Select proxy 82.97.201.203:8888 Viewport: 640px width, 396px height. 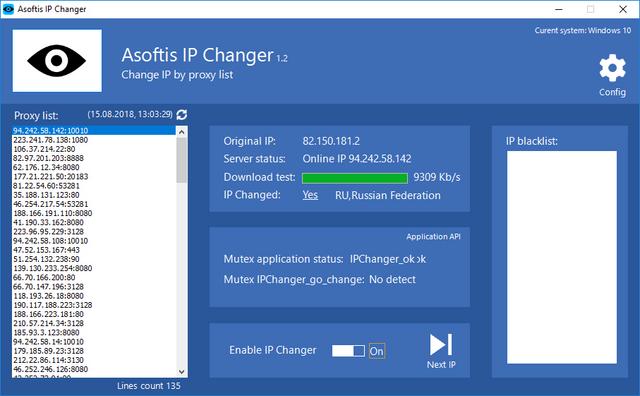(94, 158)
